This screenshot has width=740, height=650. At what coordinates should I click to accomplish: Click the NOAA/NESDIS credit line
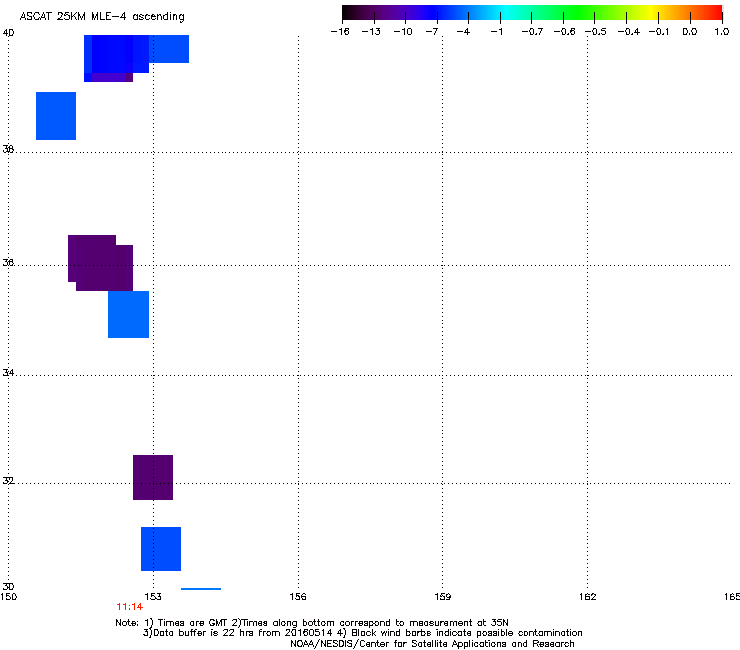432,644
